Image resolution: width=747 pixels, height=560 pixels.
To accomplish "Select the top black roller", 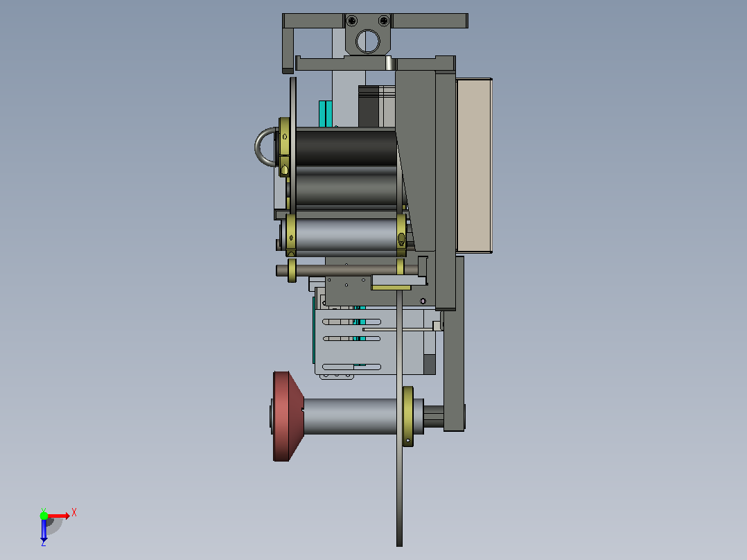I will pyautogui.click(x=346, y=148).
